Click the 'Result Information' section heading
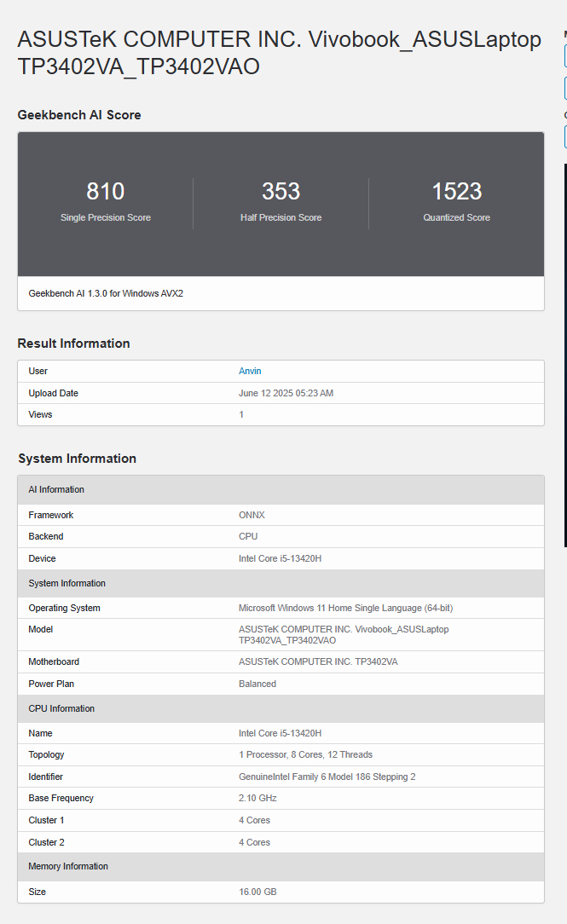Image resolution: width=567 pixels, height=924 pixels. [73, 344]
